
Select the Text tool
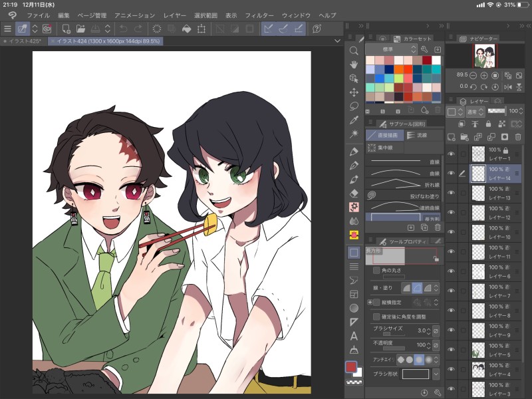click(x=354, y=336)
